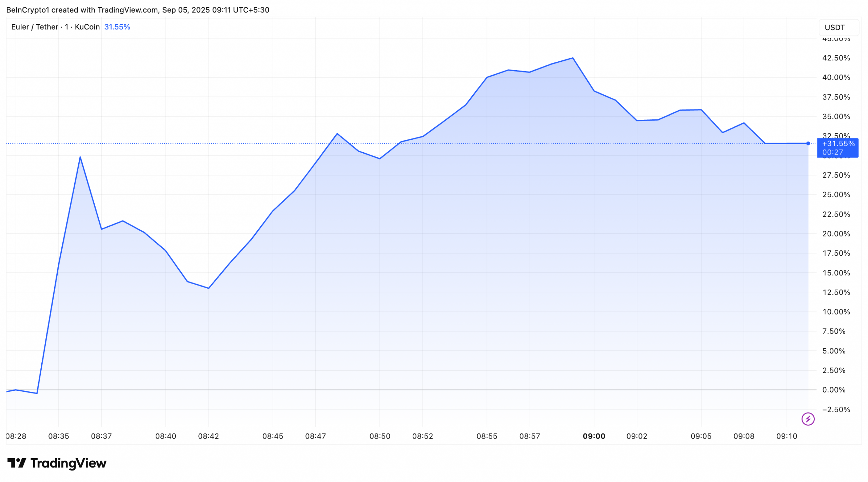Viewport: 868px width, 482px height.
Task: Click the blue endpoint dot on line
Action: point(808,143)
